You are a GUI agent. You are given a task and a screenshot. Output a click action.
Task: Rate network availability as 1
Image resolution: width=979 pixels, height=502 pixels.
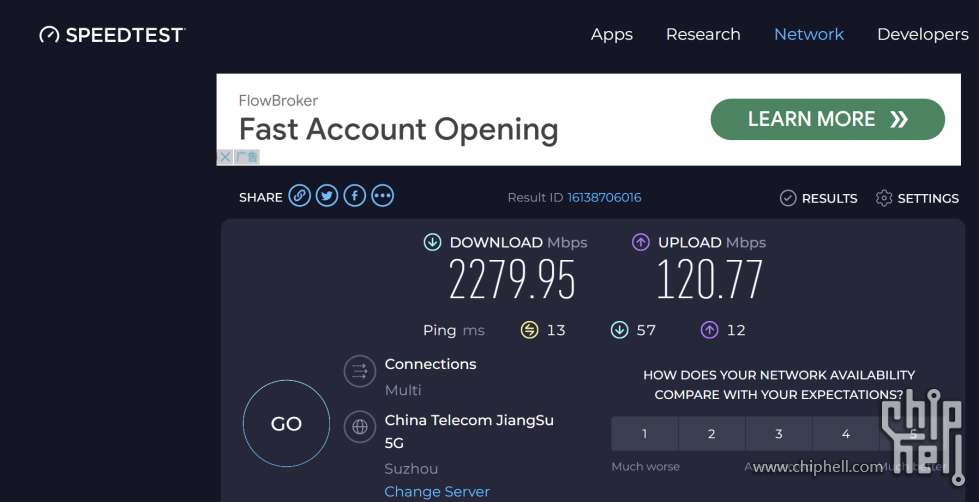(x=644, y=433)
